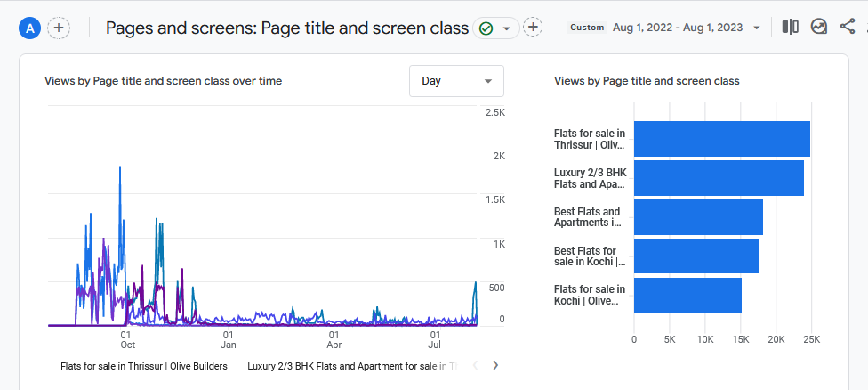
Task: Go to the next legend page arrow
Action: tap(495, 365)
